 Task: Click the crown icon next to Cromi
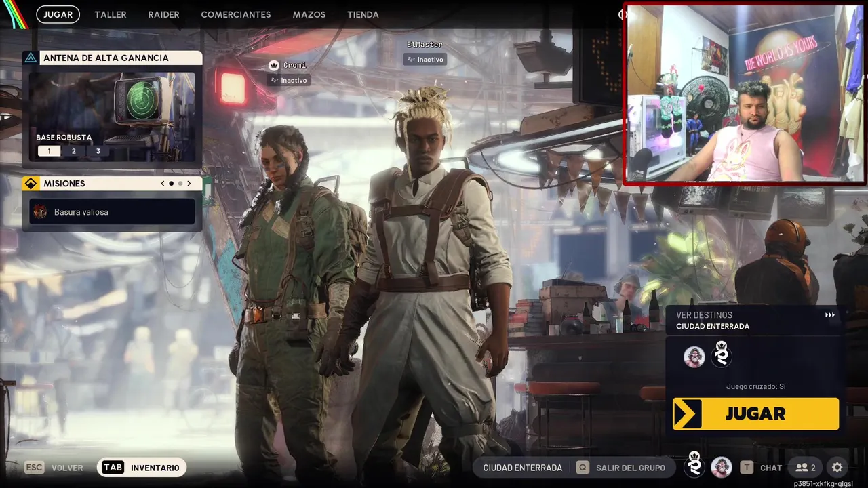pyautogui.click(x=274, y=66)
